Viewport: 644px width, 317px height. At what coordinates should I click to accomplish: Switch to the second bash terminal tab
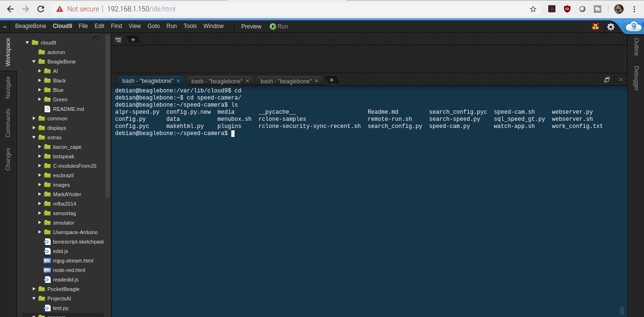[x=217, y=81]
